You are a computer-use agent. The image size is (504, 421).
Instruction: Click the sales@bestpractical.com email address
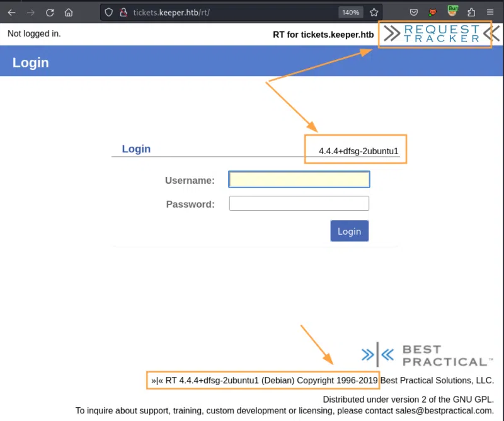(x=444, y=410)
